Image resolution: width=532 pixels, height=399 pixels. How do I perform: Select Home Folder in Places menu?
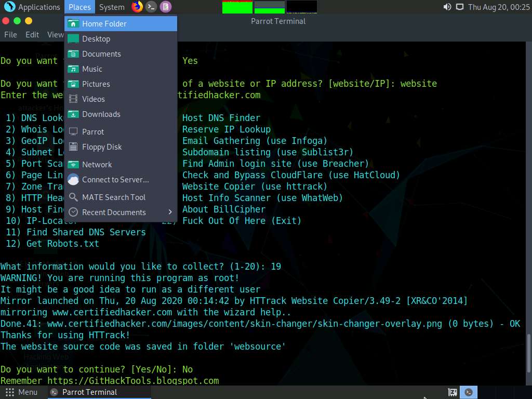(x=121, y=23)
